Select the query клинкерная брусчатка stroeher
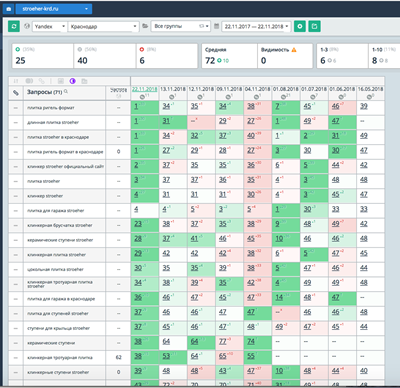This screenshot has height=388, width=400. pyautogui.click(x=60, y=225)
